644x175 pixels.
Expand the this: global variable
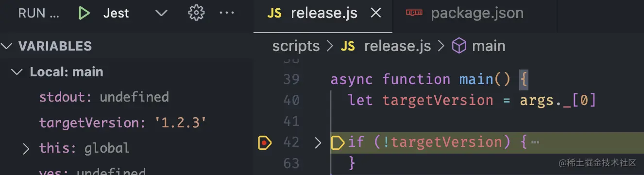coord(26,148)
